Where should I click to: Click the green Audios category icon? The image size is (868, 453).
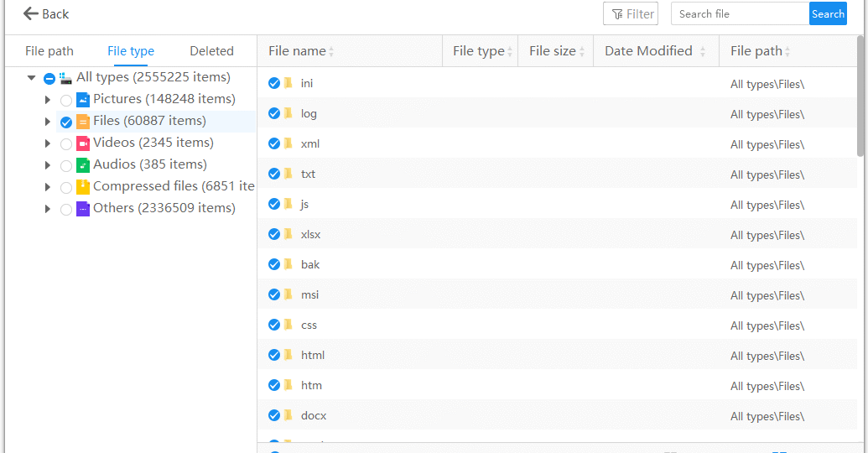(x=83, y=165)
